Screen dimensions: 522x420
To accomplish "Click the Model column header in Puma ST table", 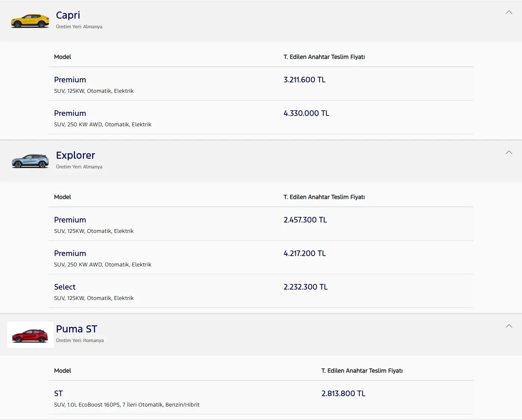I will [x=63, y=371].
